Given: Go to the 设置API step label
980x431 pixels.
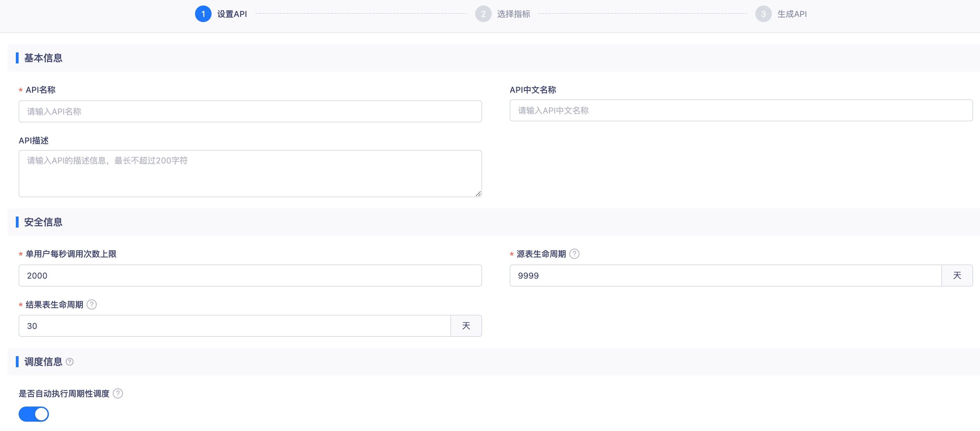Looking at the screenshot, I should pyautogui.click(x=232, y=14).
